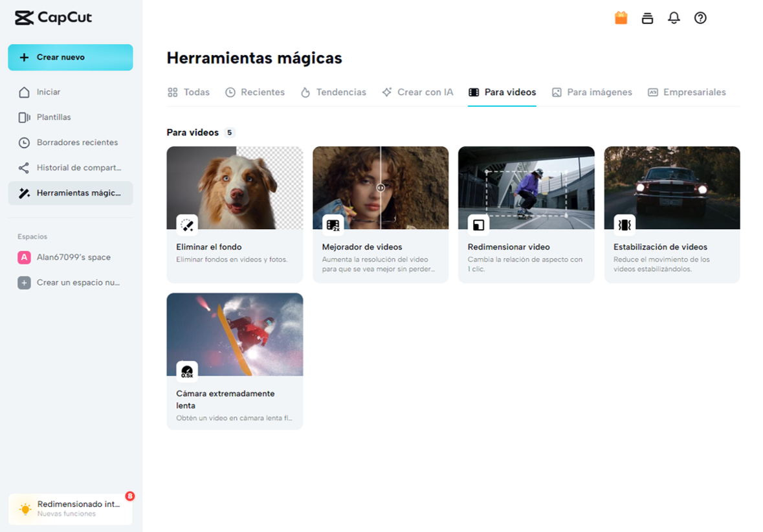Click the car thumbnail of Estabilización de videos

(672, 188)
